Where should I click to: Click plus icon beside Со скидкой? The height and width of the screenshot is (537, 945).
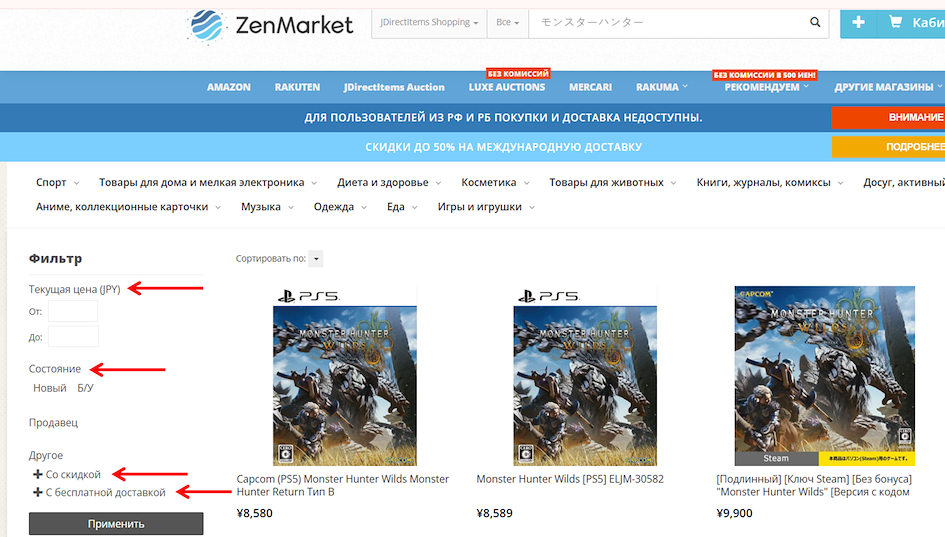coord(37,475)
